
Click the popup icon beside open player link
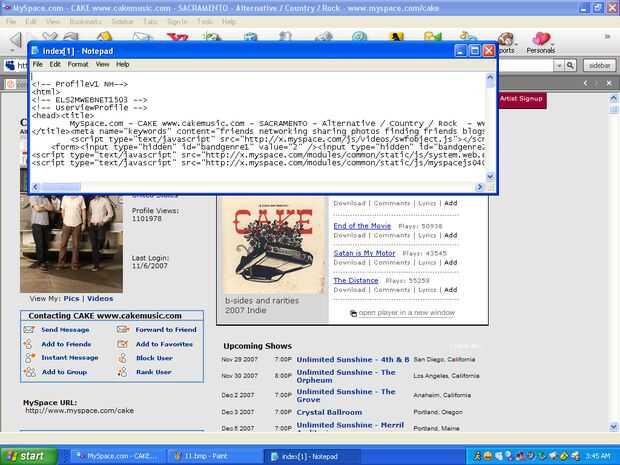click(x=353, y=313)
